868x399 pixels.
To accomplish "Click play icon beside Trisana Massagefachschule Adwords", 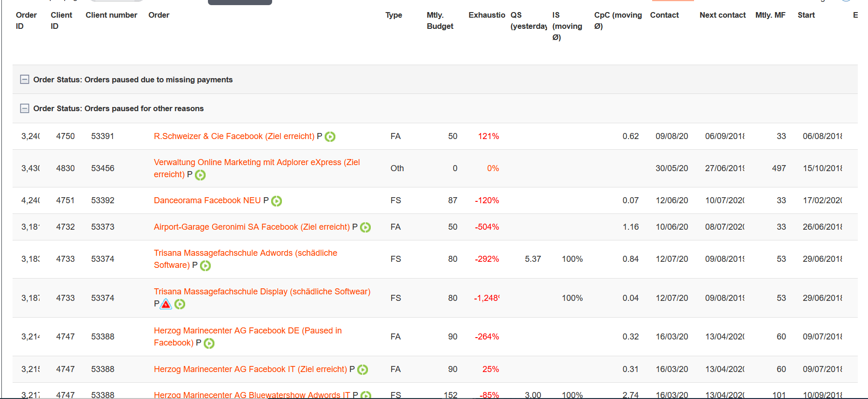I will [205, 266].
